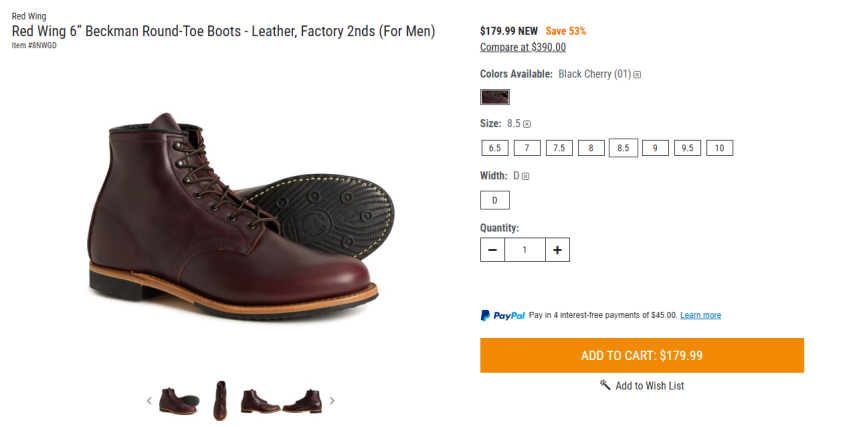Add boots to cart for $179.99

[641, 355]
